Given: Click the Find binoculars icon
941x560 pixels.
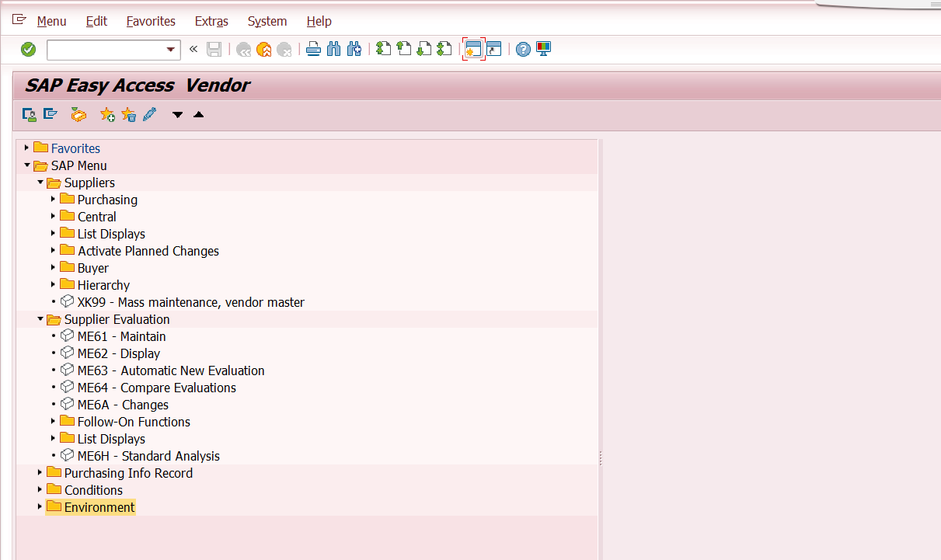Looking at the screenshot, I should [x=334, y=50].
